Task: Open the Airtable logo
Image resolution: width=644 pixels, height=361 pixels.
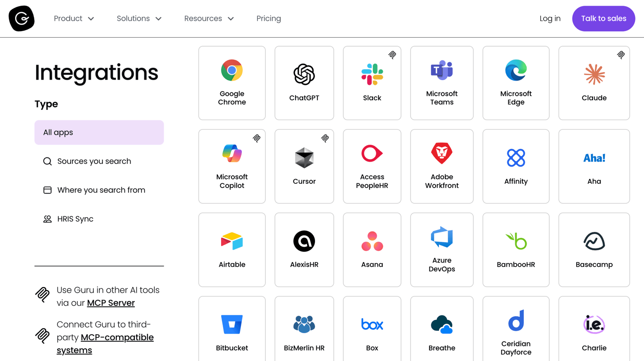Action: [x=232, y=241]
